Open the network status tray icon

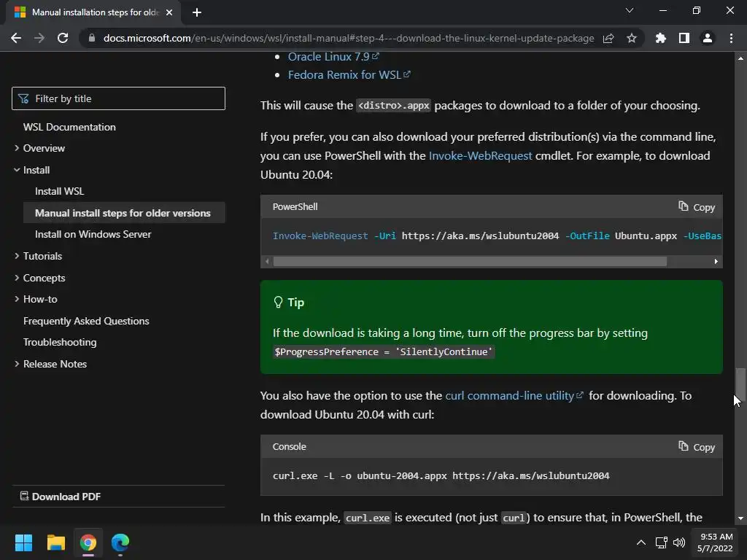coord(661,542)
